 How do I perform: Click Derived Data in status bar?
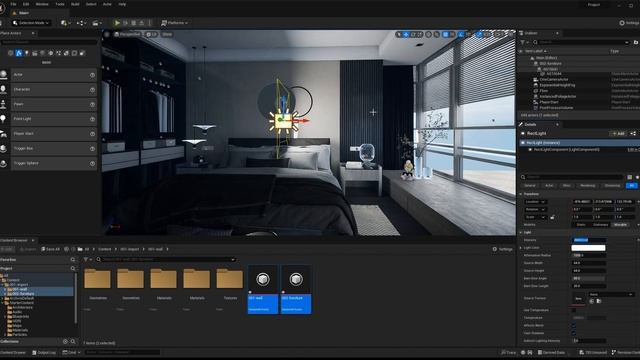pyautogui.click(x=551, y=353)
